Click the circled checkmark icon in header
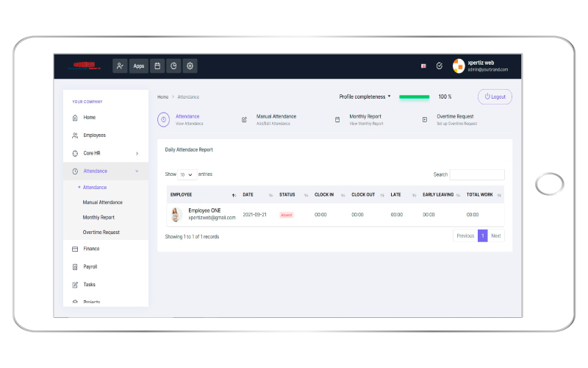The image size is (588, 368). [x=439, y=66]
